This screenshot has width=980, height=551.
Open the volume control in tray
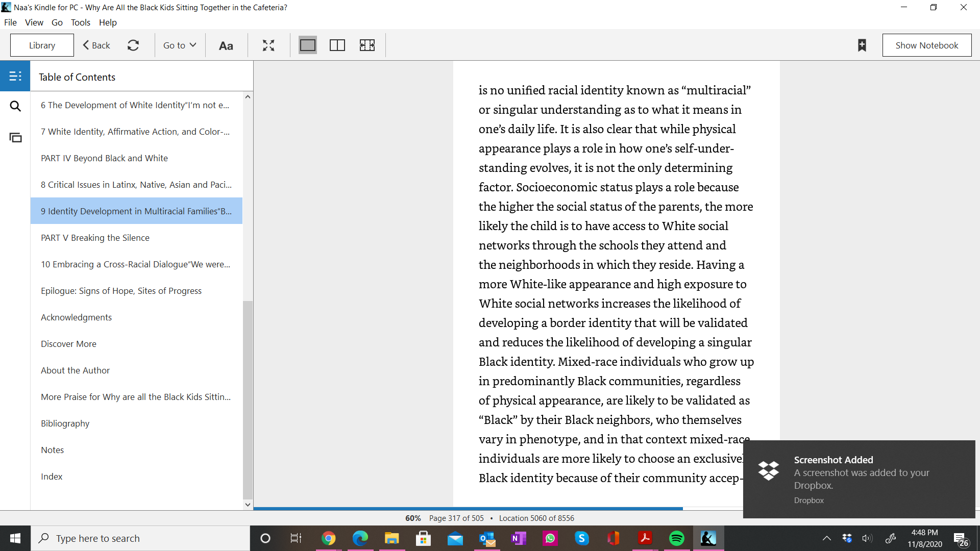click(x=867, y=538)
